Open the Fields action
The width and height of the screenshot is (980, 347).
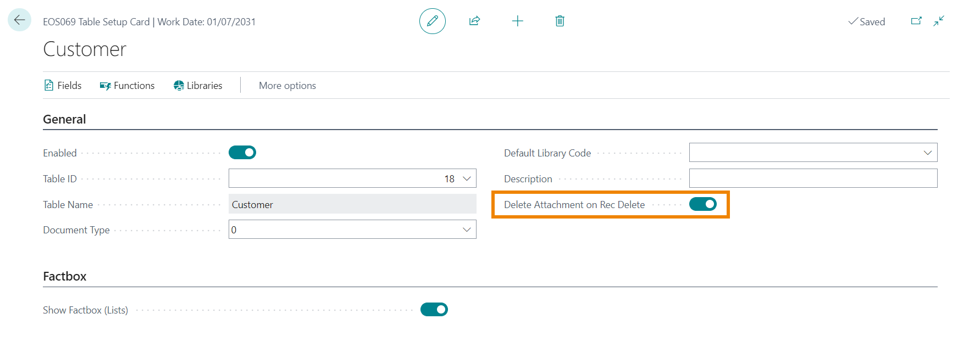click(x=63, y=86)
